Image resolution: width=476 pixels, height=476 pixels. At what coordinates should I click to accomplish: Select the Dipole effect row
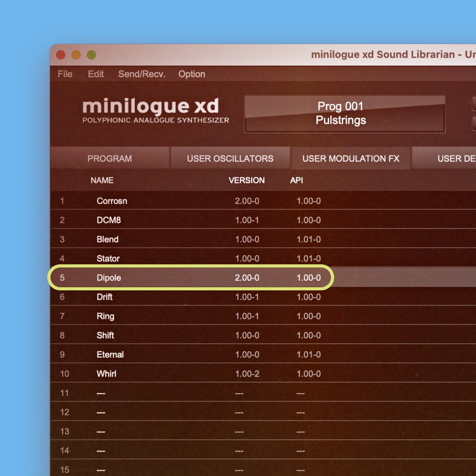coord(263,278)
